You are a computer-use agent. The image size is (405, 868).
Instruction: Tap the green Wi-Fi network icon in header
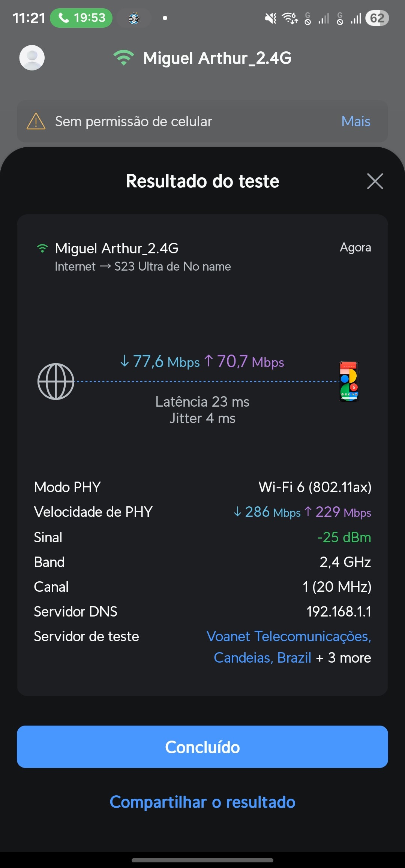click(123, 58)
